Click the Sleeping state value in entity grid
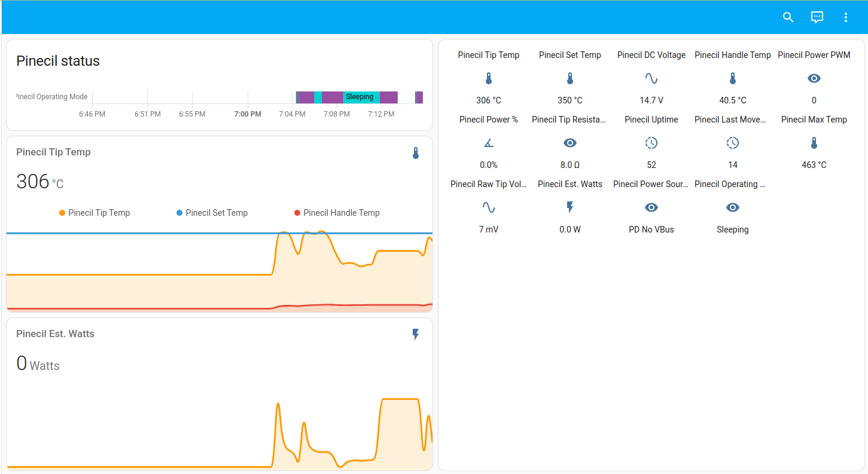The height and width of the screenshot is (474, 868). pyautogui.click(x=732, y=230)
